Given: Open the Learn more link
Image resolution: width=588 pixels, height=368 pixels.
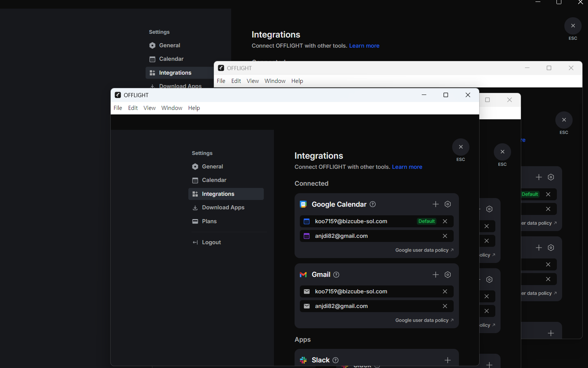Looking at the screenshot, I should click(x=407, y=167).
